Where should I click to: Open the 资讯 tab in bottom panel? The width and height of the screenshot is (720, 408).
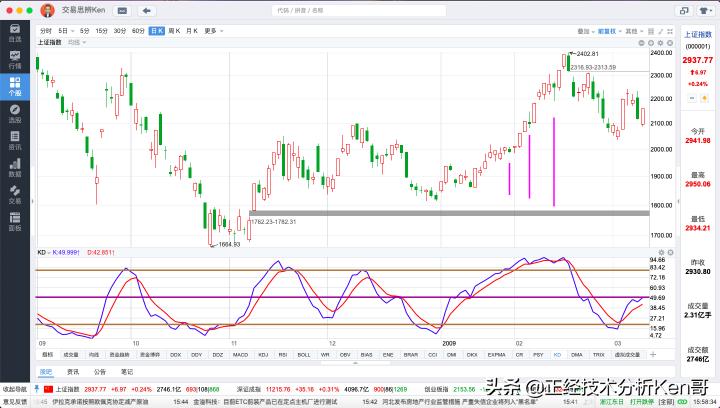click(73, 372)
